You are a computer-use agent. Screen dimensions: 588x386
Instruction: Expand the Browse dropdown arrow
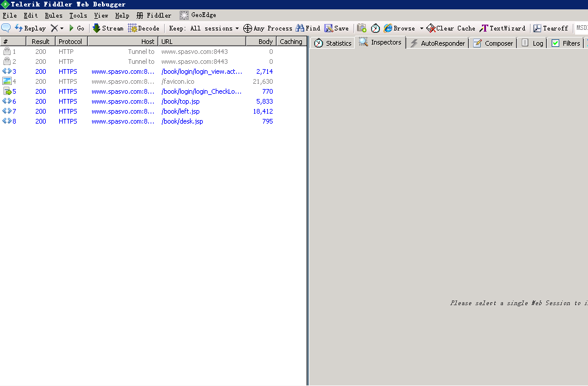pos(422,28)
